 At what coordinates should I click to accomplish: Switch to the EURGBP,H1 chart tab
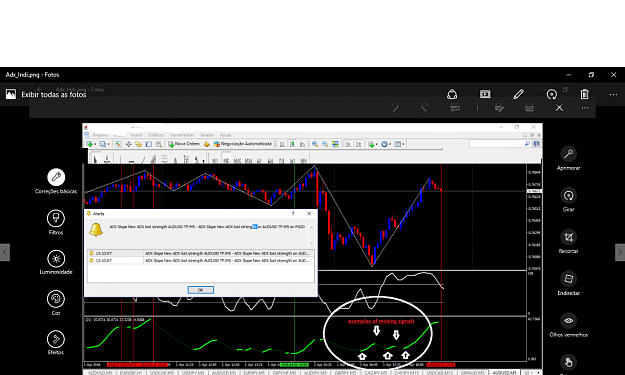pos(131,373)
